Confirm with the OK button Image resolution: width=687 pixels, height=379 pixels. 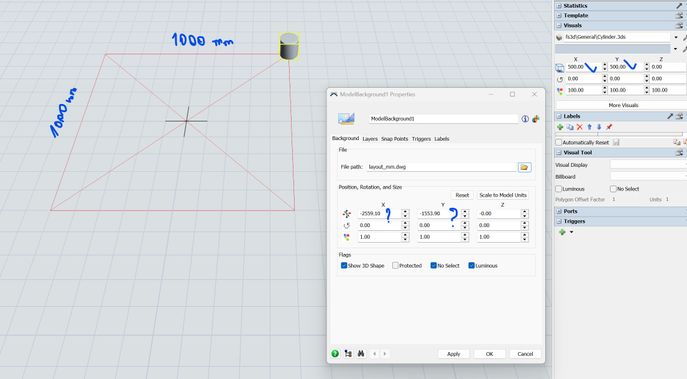[x=489, y=354]
